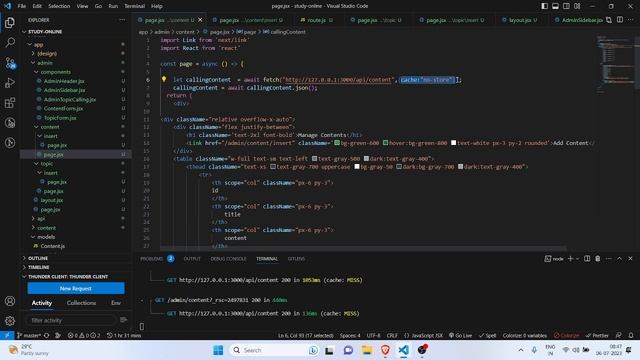Viewport: 640px width, 360px height.
Task: Open the Search view in activity bar
Action: click(10, 42)
